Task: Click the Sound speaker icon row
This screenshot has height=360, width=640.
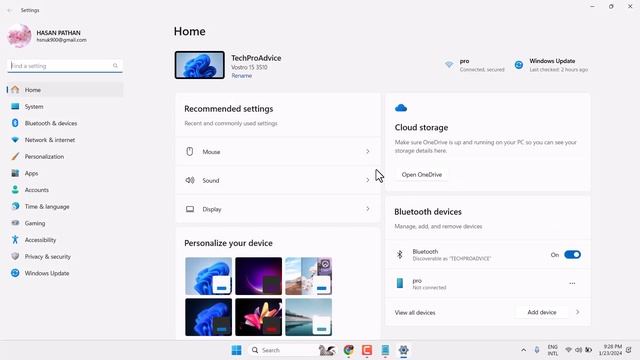Action: pos(190,180)
